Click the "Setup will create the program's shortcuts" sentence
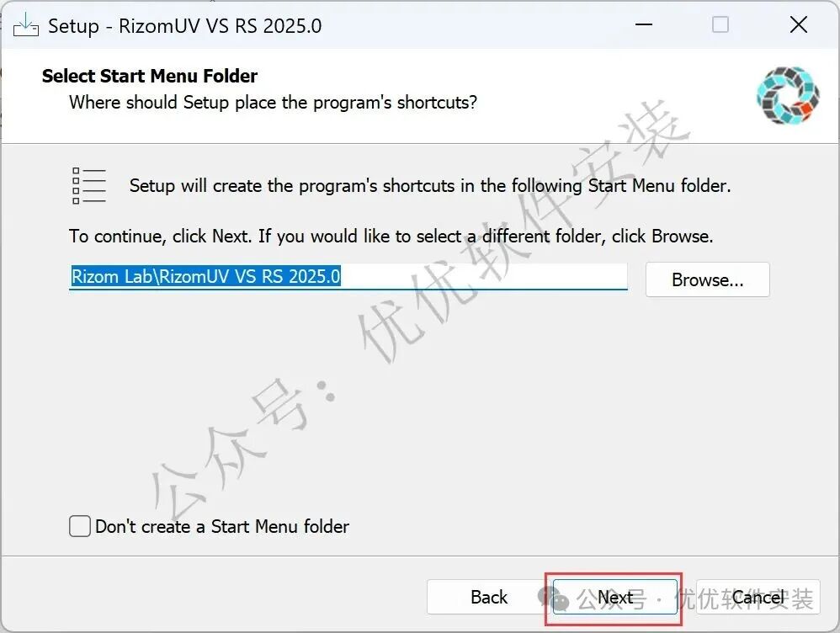Viewport: 840px width, 633px height. coord(429,186)
